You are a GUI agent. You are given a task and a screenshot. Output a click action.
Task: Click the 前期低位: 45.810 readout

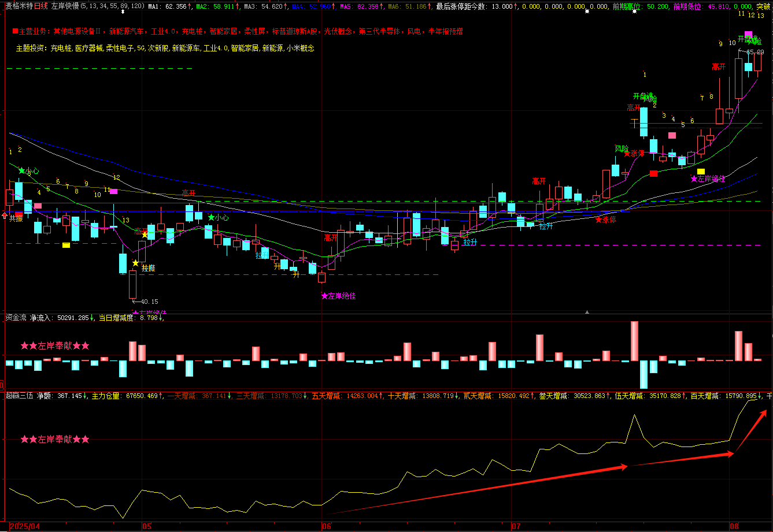[x=700, y=6]
